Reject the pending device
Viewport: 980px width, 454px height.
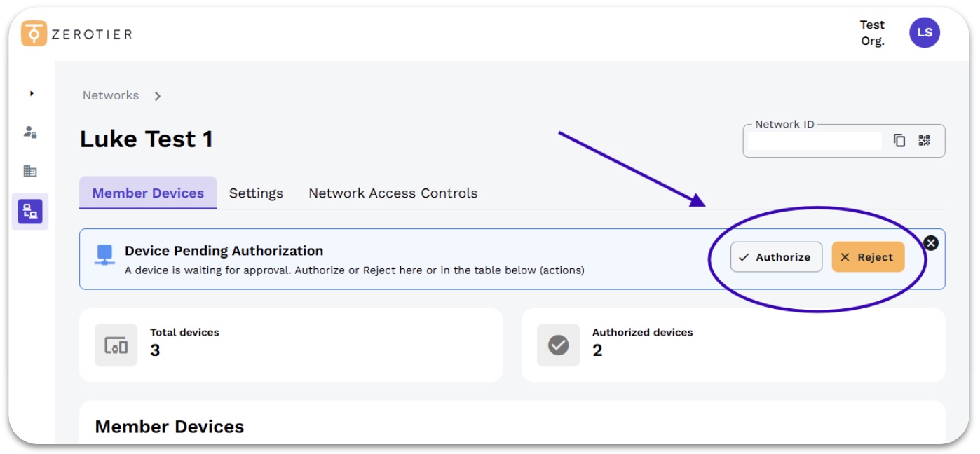pos(867,256)
